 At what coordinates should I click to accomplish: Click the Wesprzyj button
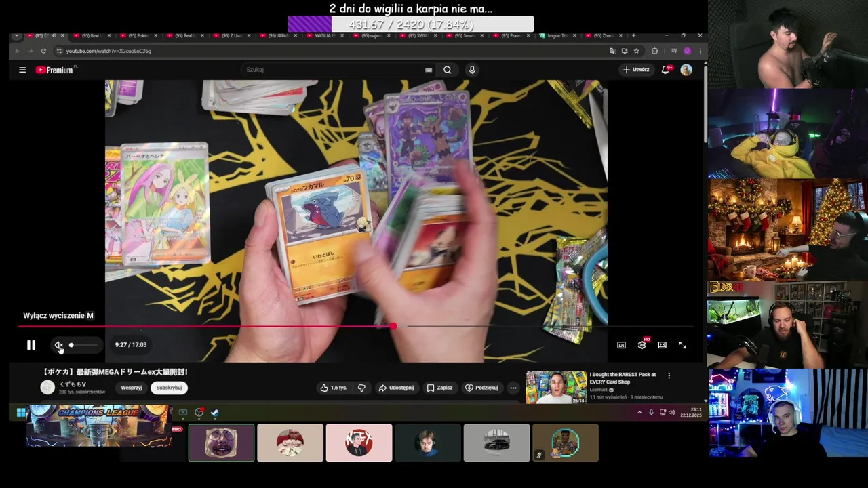pyautogui.click(x=131, y=388)
